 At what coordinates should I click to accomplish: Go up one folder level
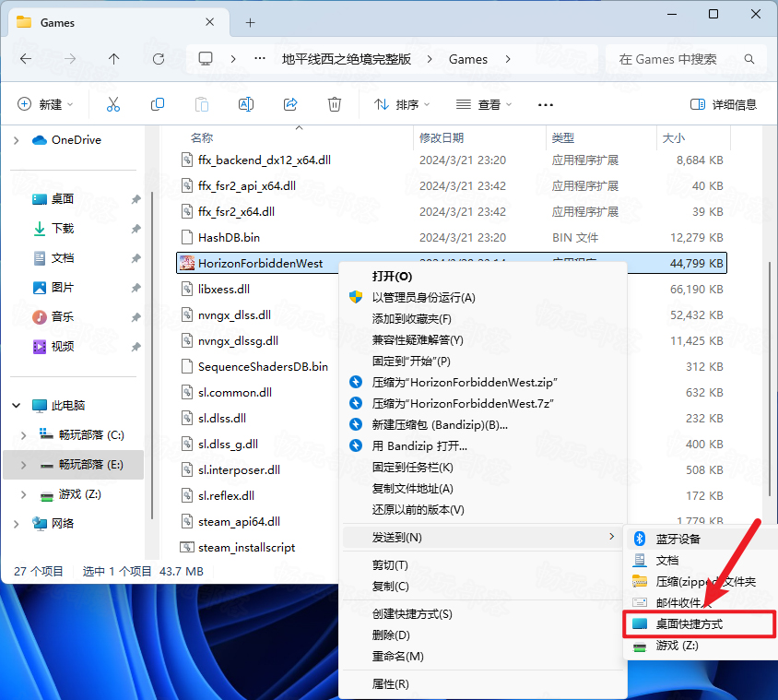[x=114, y=59]
